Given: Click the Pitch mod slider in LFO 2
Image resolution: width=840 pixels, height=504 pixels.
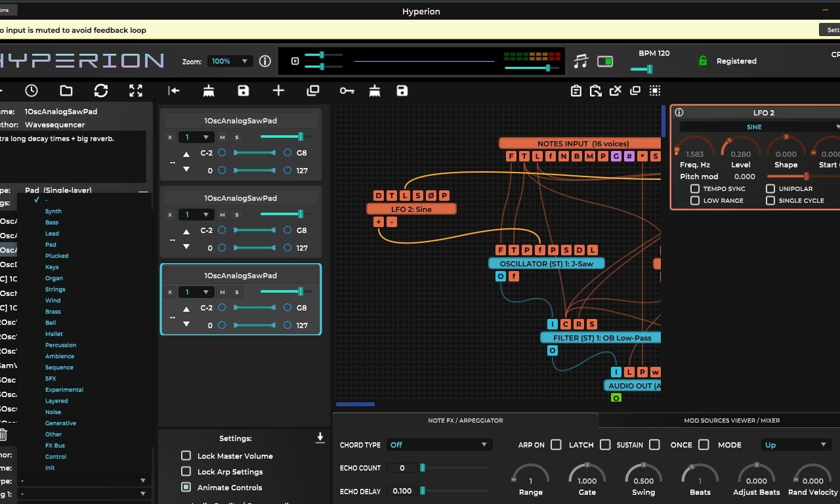Looking at the screenshot, I should 803,176.
